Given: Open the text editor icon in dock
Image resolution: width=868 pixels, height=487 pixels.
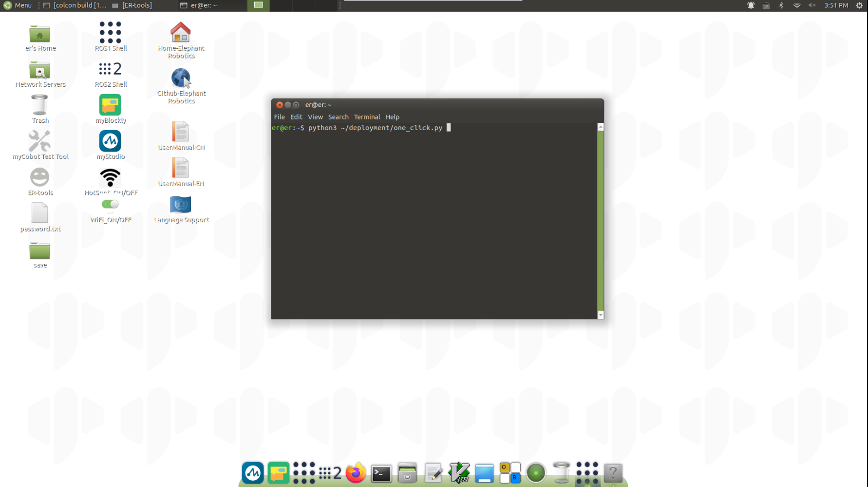Looking at the screenshot, I should point(433,473).
